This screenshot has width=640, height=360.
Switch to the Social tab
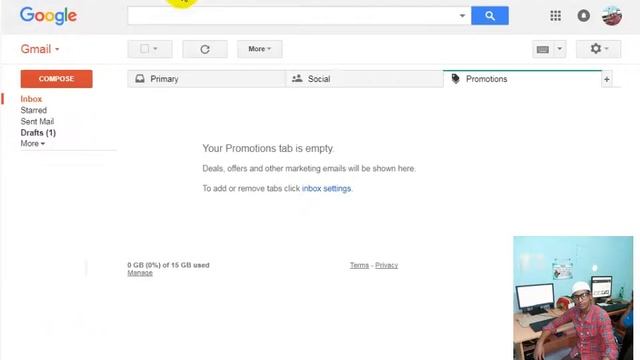pos(364,79)
